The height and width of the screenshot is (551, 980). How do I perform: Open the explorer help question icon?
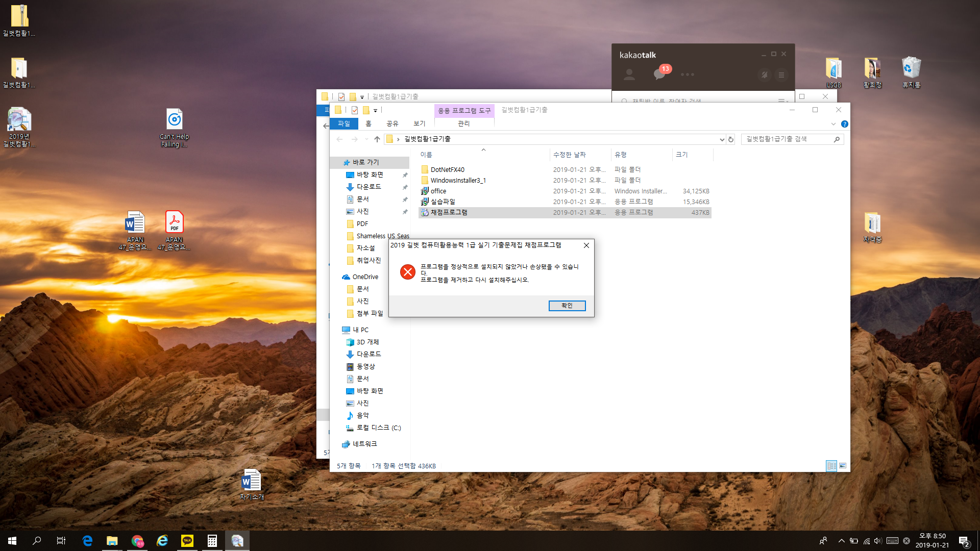pos(845,124)
